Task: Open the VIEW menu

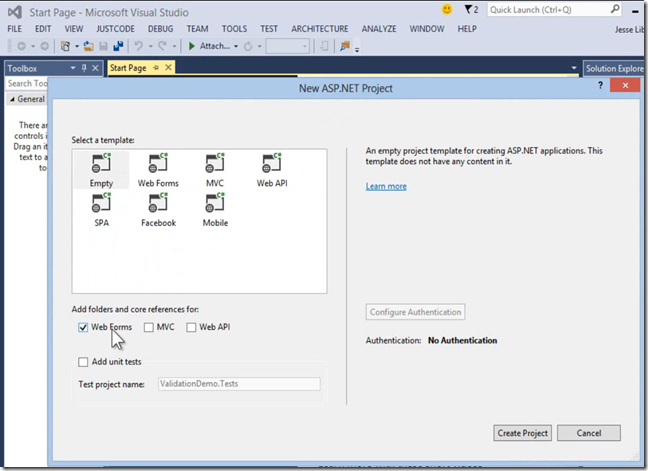Action: [x=74, y=29]
